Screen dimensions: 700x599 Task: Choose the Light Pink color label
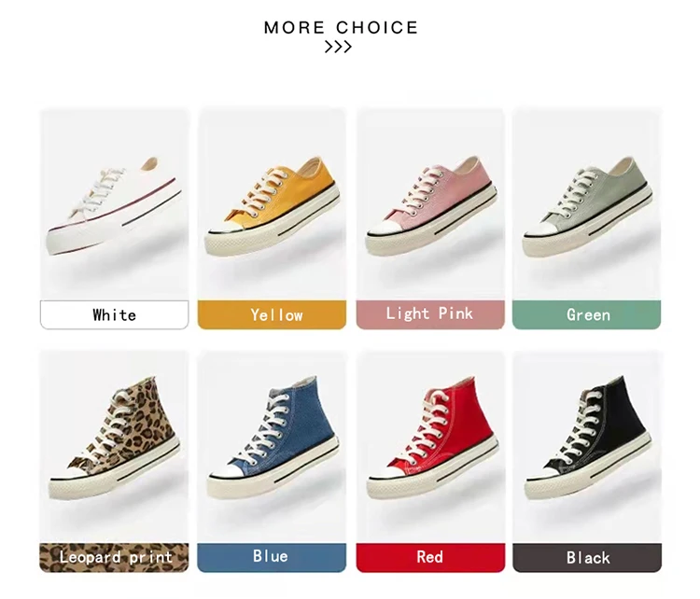430,314
